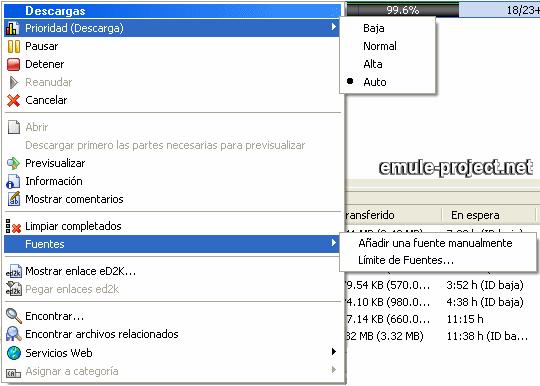This screenshot has height=386, width=540.
Task: Click the Previsualizar preview icon
Action: [14, 163]
